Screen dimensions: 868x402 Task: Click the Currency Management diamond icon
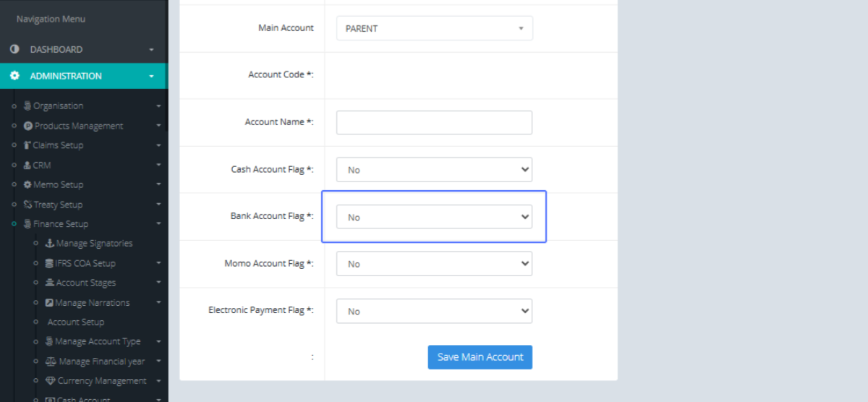[x=50, y=381]
